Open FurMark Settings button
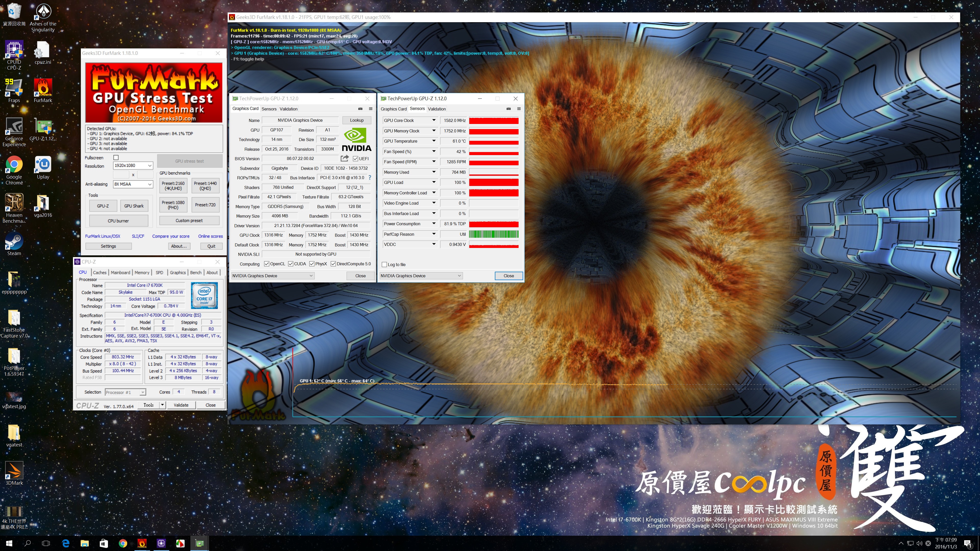This screenshot has height=551, width=980. pos(108,246)
